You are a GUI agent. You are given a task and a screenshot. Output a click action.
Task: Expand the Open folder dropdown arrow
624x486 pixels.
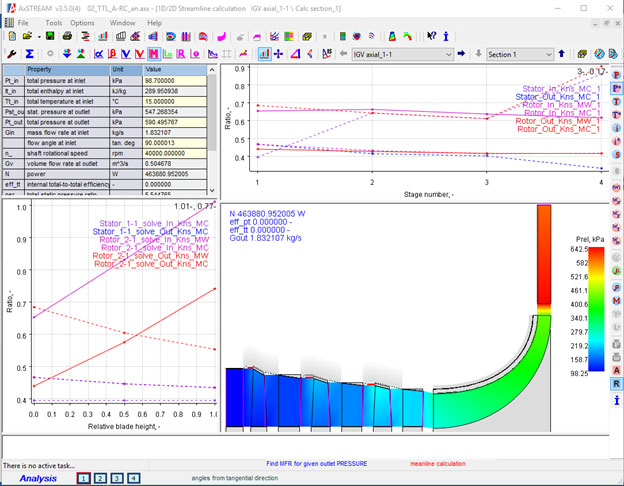pyautogui.click(x=39, y=37)
